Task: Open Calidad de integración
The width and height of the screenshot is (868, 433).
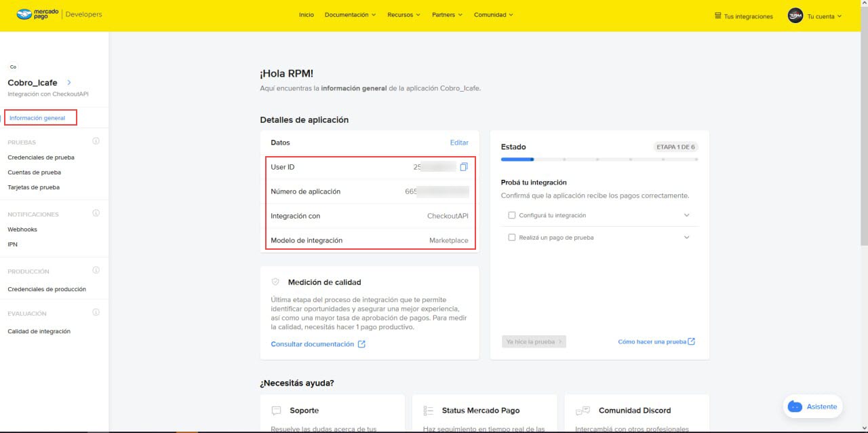Action: (x=39, y=331)
